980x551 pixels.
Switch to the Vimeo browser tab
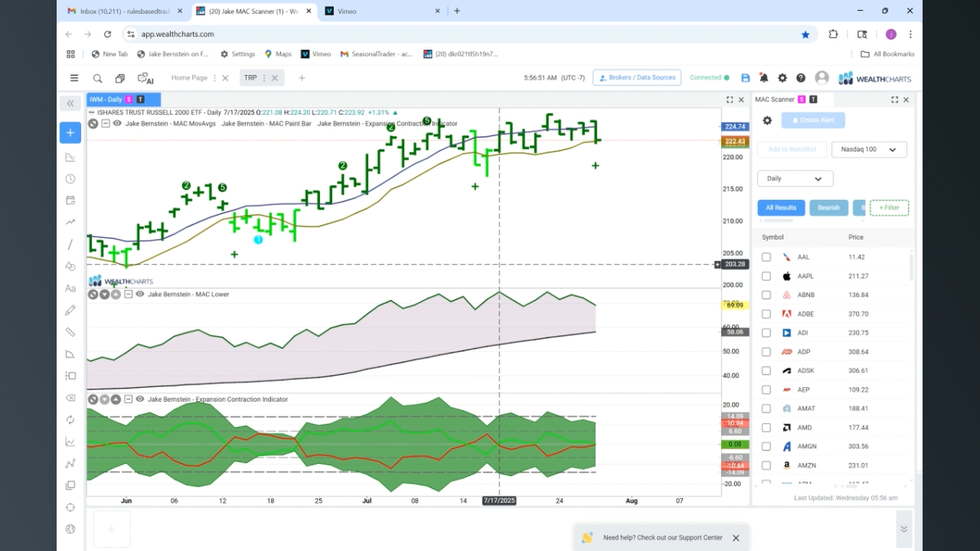383,11
